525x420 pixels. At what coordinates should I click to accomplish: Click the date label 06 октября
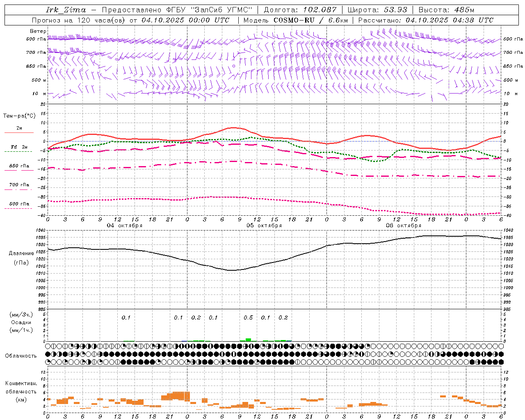coord(404,226)
